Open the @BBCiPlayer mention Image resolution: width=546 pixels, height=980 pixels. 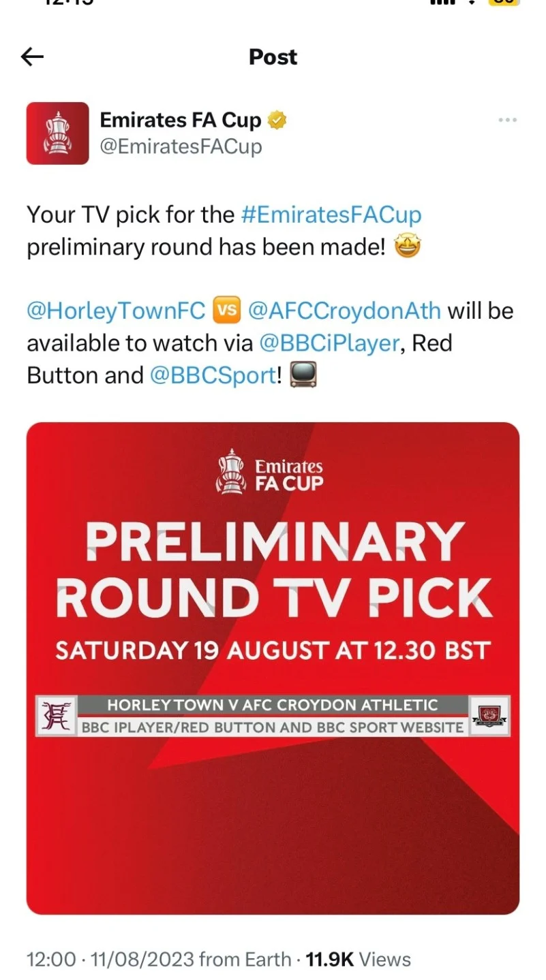tap(329, 343)
